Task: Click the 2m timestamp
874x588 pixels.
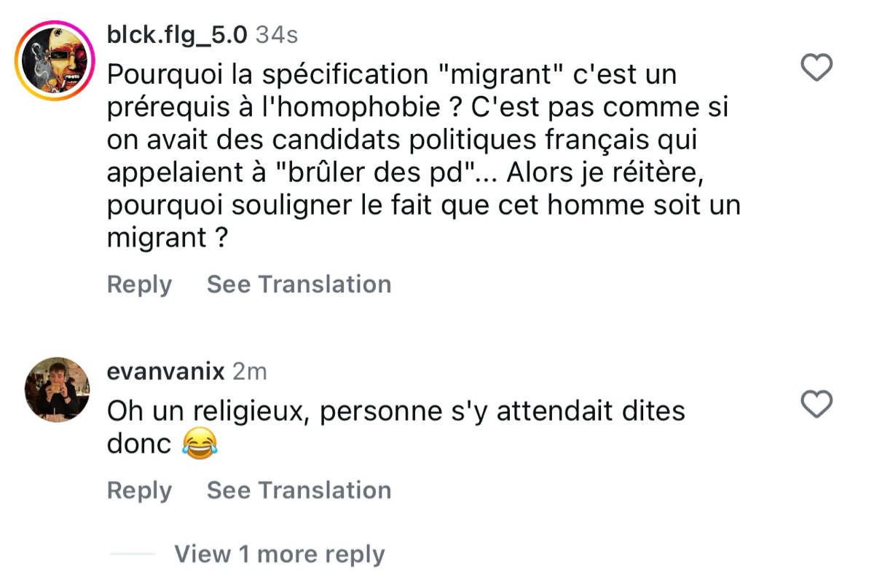Action: point(249,371)
